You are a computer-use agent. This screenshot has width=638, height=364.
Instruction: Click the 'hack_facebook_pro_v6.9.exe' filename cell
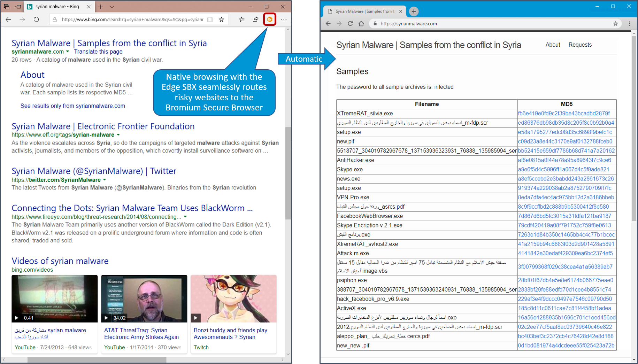point(427,299)
